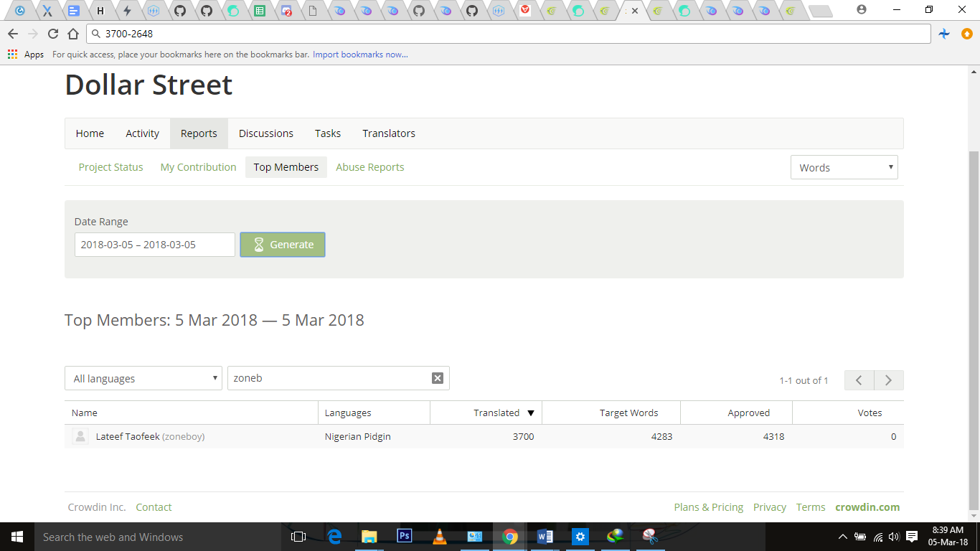This screenshot has width=980, height=551.
Task: Click the blue plane extension icon
Action: click(x=945, y=34)
